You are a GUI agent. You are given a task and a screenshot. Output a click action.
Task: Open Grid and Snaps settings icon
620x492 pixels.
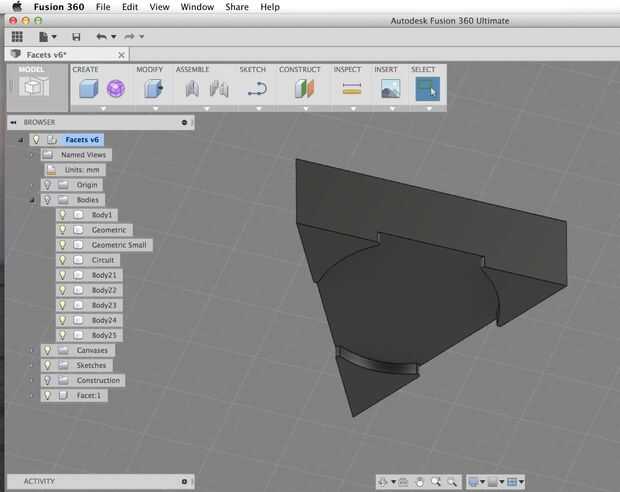click(x=493, y=482)
